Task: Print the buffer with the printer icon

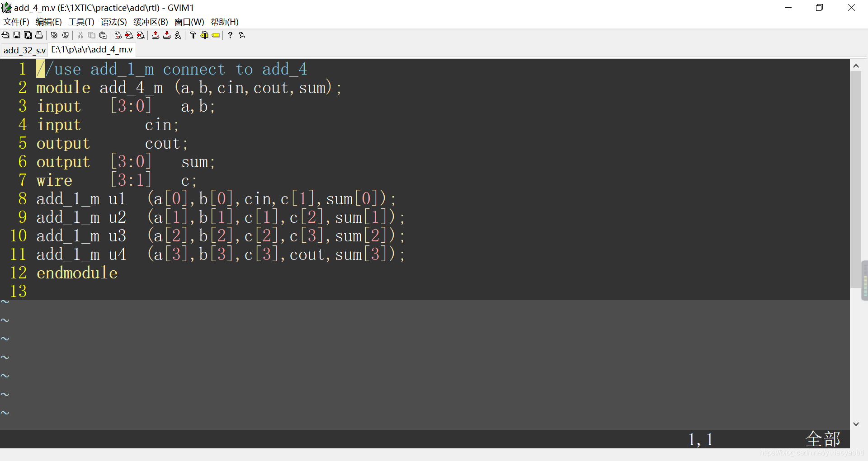Action: (x=39, y=35)
